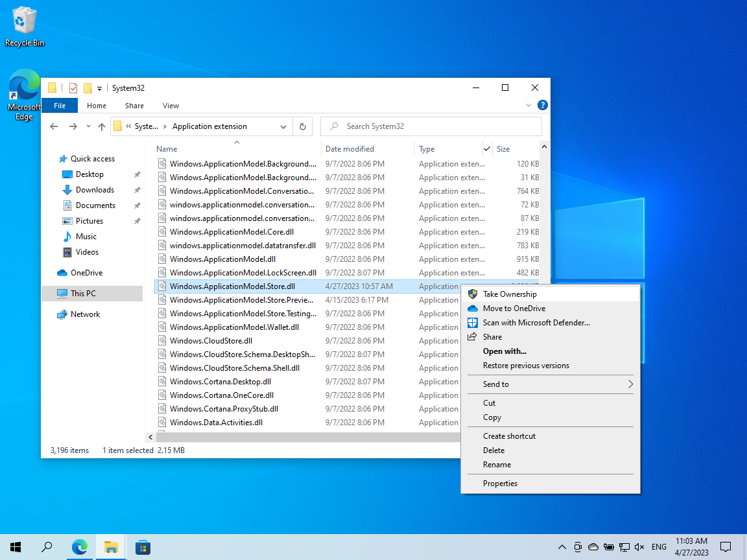Image resolution: width=747 pixels, height=560 pixels.
Task: Choose Scan with Microsoft Defender
Action: point(551,323)
